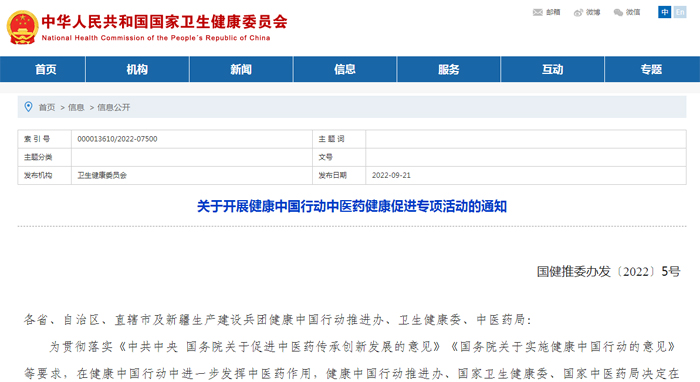The height and width of the screenshot is (382, 700).
Task: Select index number 000013610/2022-07500
Action: [x=117, y=139]
